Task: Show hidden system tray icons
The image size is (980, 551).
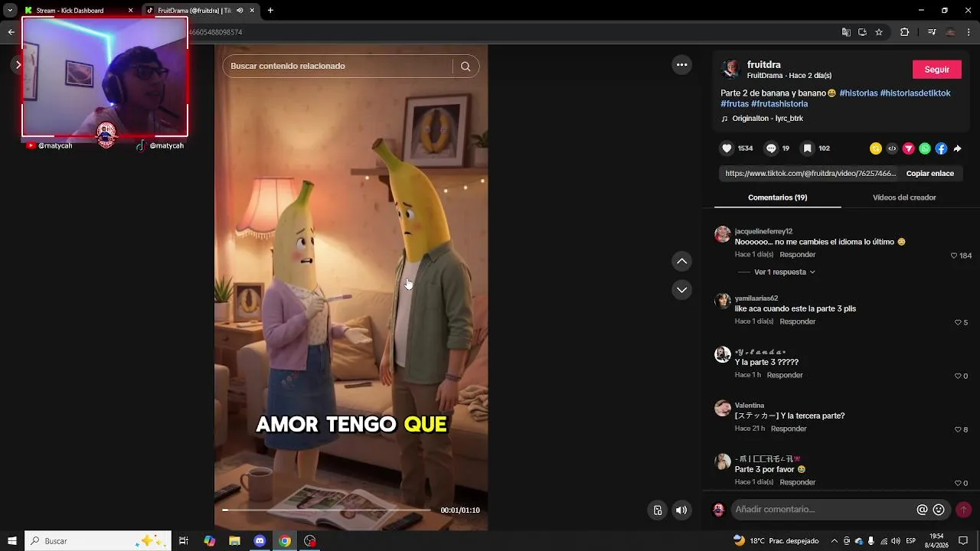Action: click(x=834, y=541)
